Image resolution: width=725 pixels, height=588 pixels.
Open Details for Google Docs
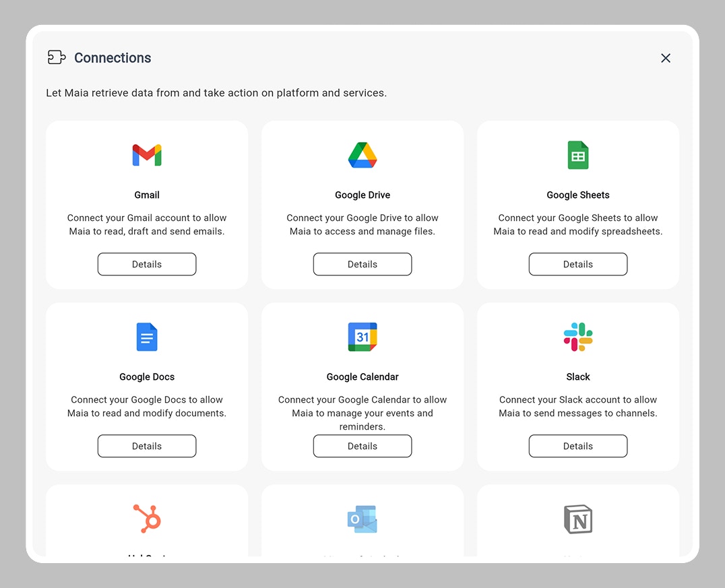147,446
